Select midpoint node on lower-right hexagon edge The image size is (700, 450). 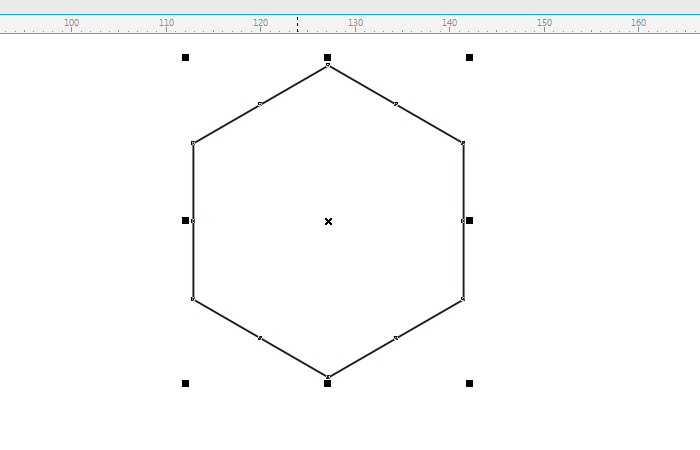(396, 338)
